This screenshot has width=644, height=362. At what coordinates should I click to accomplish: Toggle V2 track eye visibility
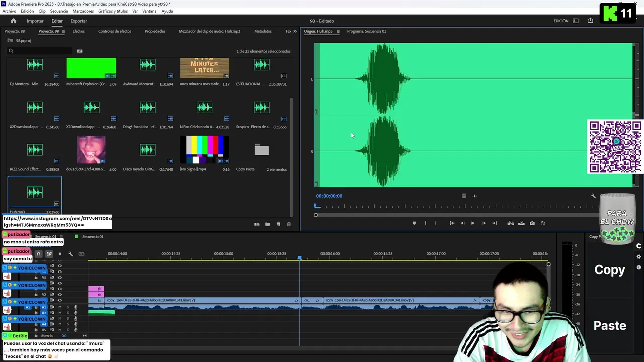(60, 294)
